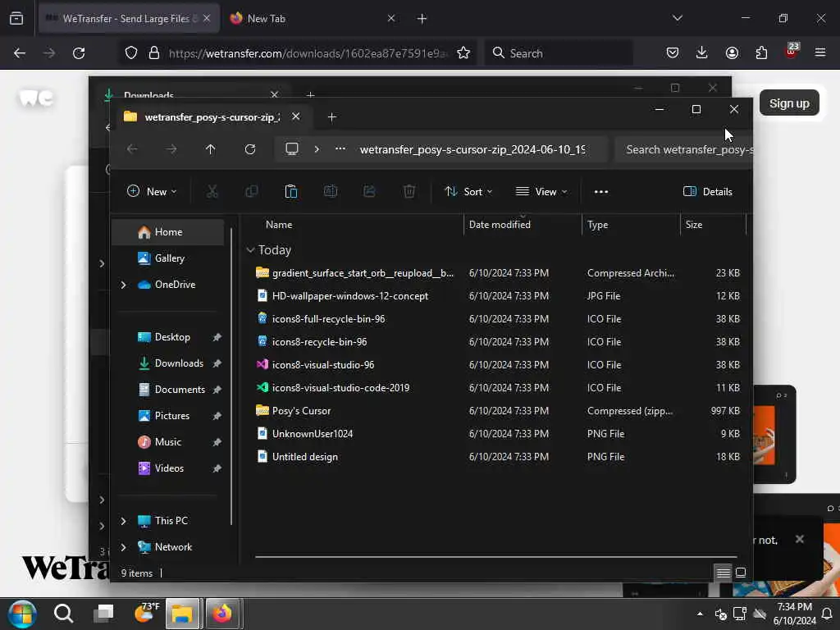Open the View dropdown
Screen dimensions: 840x630
(x=541, y=192)
